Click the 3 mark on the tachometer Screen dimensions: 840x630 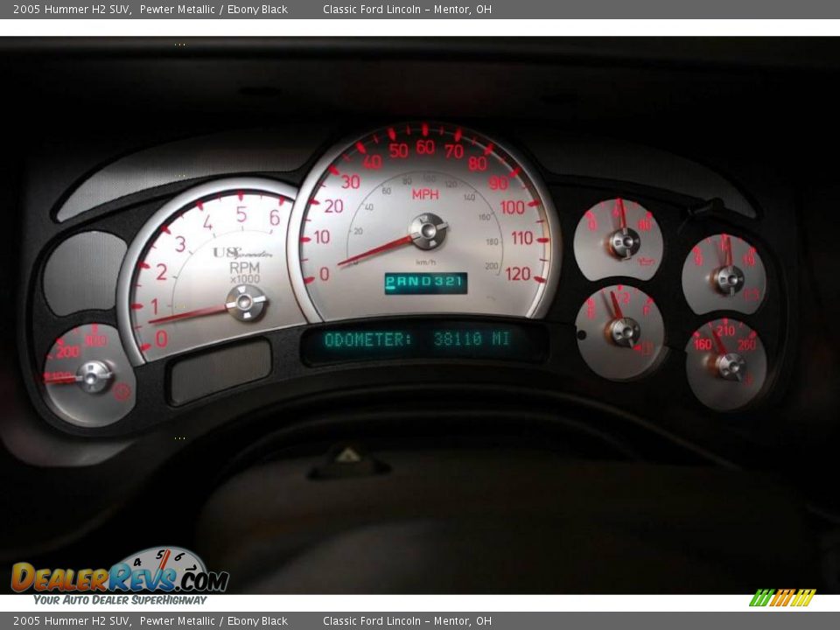[x=180, y=244]
